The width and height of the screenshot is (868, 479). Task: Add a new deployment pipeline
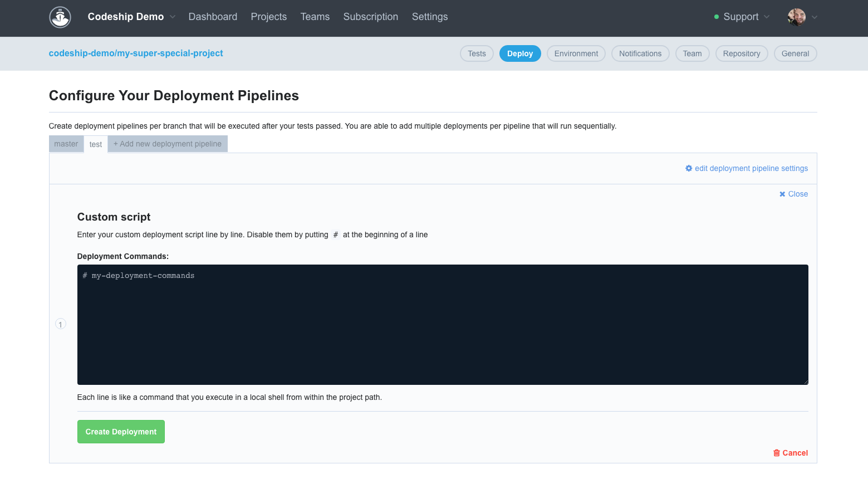click(x=167, y=144)
